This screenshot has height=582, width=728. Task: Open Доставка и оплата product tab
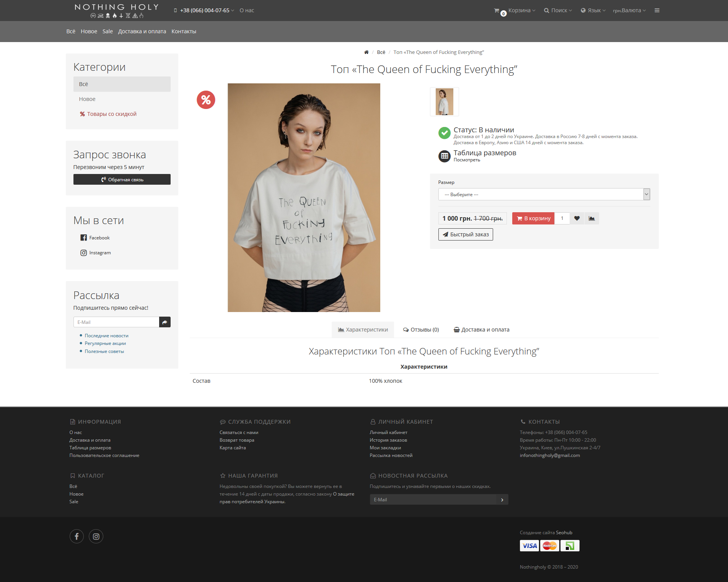pyautogui.click(x=481, y=330)
